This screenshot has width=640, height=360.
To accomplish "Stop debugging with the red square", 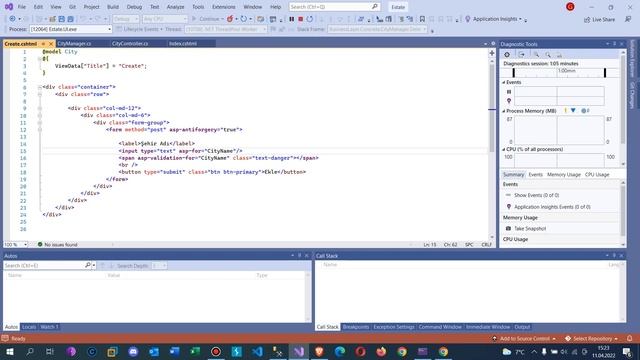I will click(300, 19).
